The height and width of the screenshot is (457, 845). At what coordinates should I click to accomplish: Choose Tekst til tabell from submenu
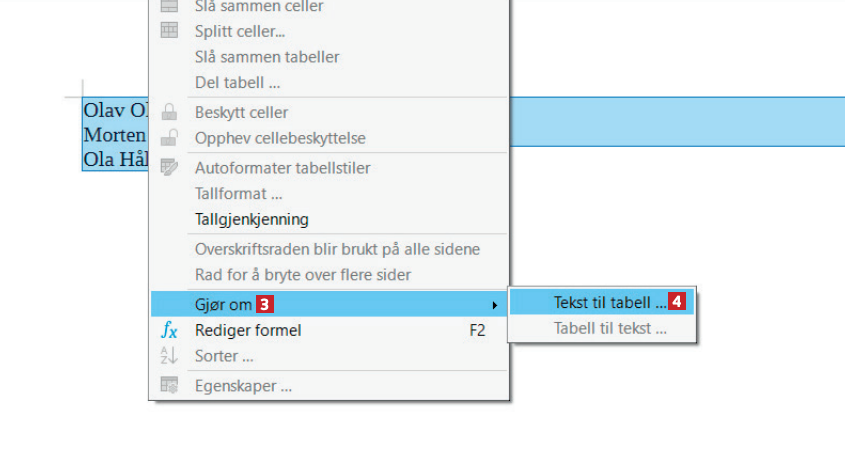click(609, 302)
